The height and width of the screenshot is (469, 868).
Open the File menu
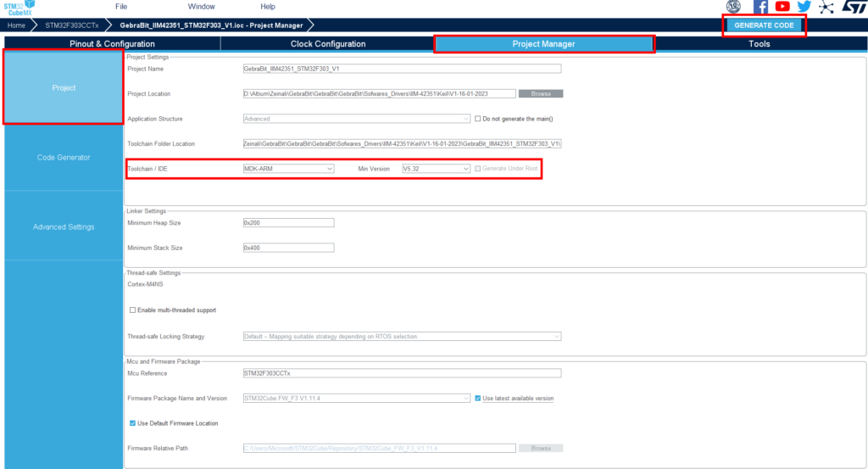click(x=121, y=7)
